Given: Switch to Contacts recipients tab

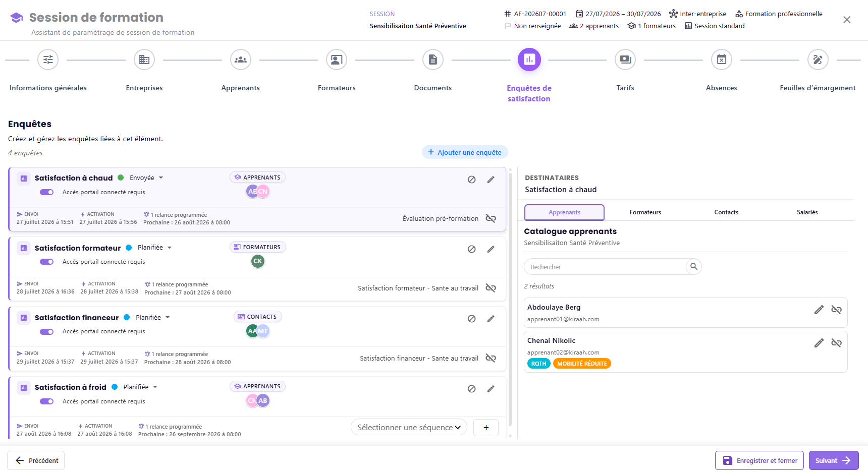Looking at the screenshot, I should click(x=726, y=212).
